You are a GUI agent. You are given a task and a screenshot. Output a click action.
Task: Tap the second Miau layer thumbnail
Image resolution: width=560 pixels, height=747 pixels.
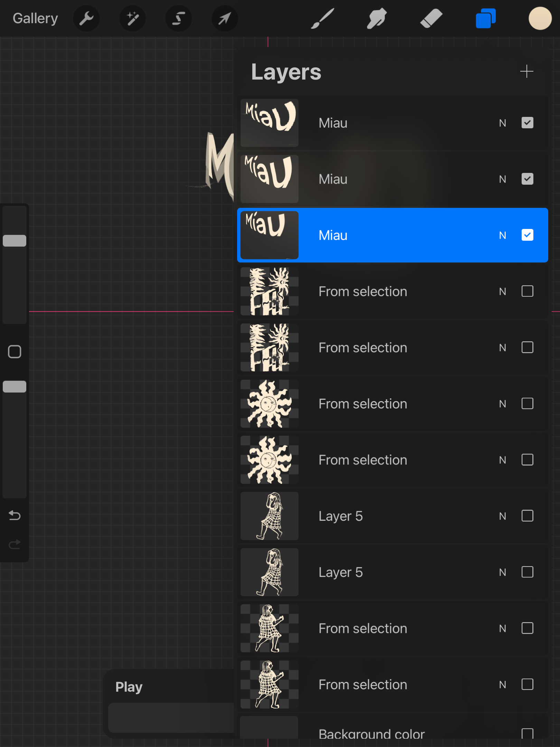point(269,179)
